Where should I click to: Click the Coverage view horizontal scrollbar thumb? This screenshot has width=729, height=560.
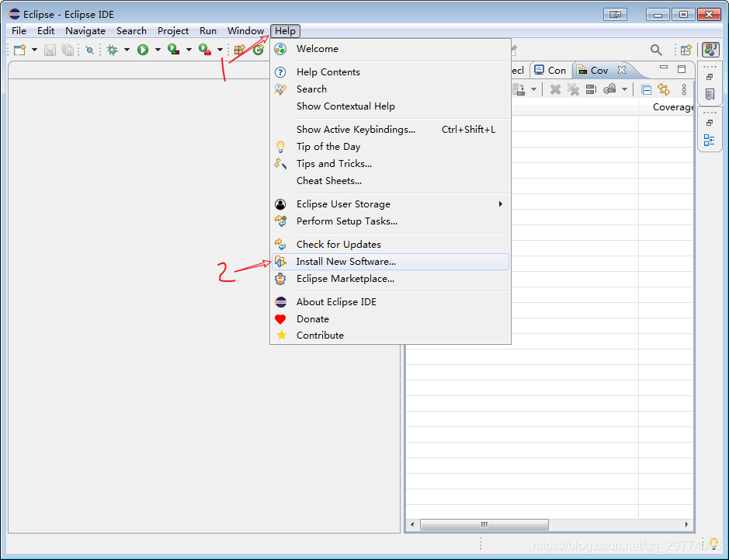click(484, 524)
